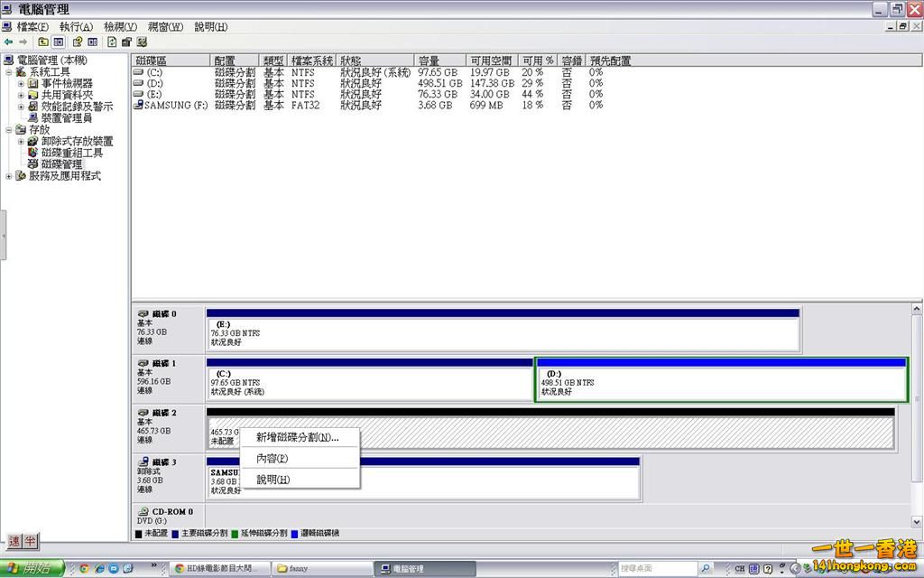The image size is (924, 578).
Task: Expand the 事件檢視器 tree node
Action: click(x=21, y=83)
